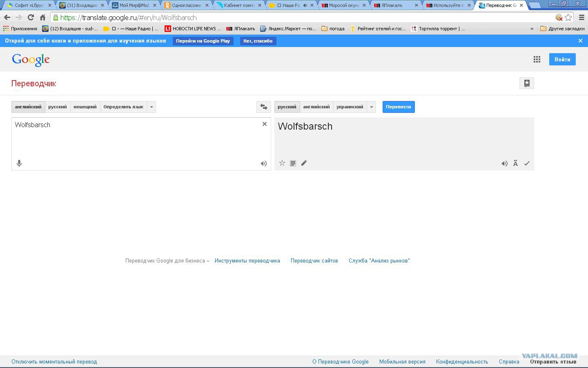This screenshot has width=588, height=368.
Task: Open the Google apps grid
Action: tap(537, 60)
